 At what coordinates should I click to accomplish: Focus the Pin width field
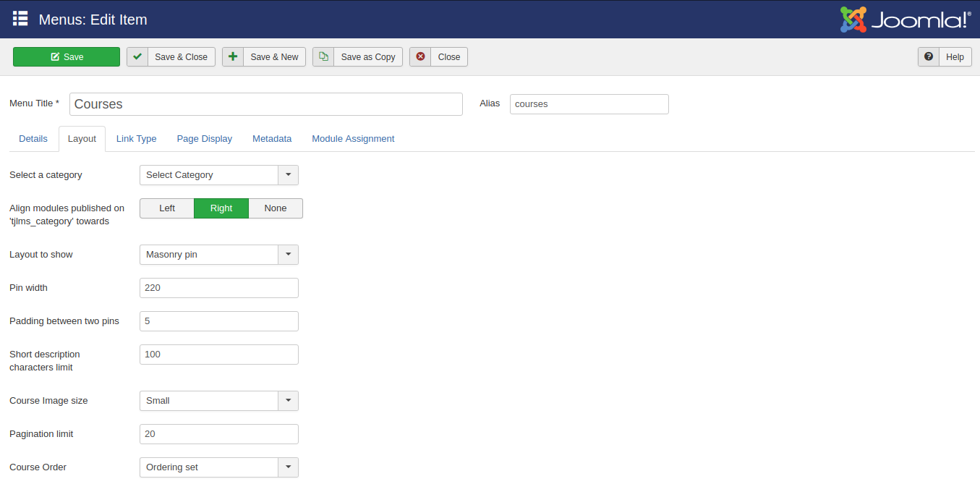click(218, 288)
